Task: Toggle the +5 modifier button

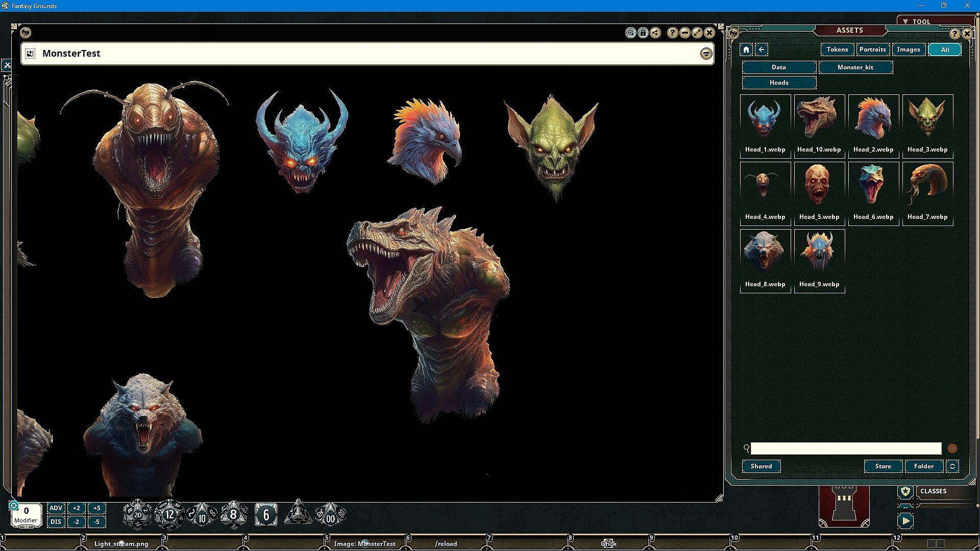Action: click(96, 508)
